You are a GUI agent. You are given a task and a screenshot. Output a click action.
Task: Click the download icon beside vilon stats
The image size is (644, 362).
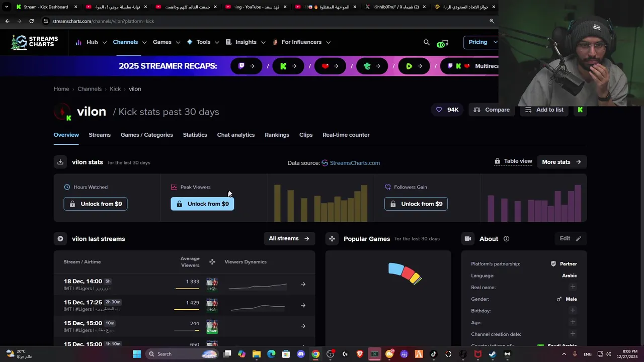60,162
